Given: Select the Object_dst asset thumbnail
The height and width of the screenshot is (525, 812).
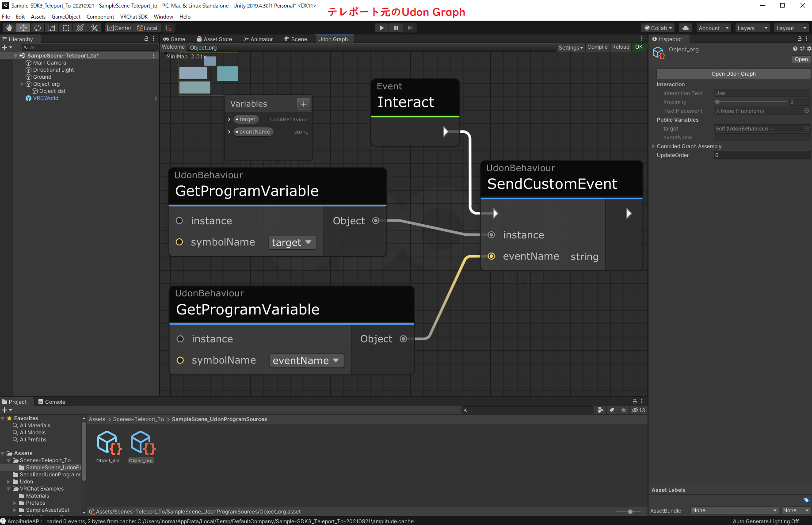Looking at the screenshot, I should coord(108,442).
